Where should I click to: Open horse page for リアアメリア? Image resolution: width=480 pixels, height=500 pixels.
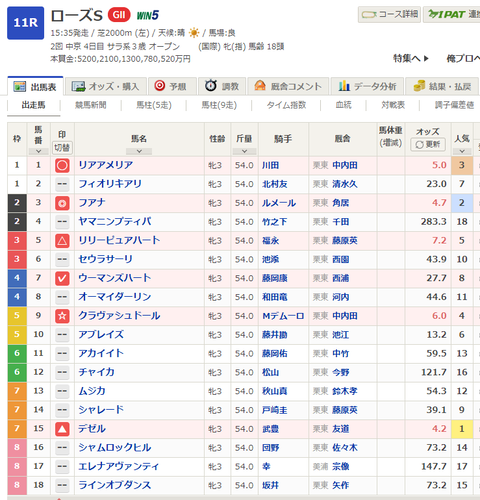click(x=106, y=165)
